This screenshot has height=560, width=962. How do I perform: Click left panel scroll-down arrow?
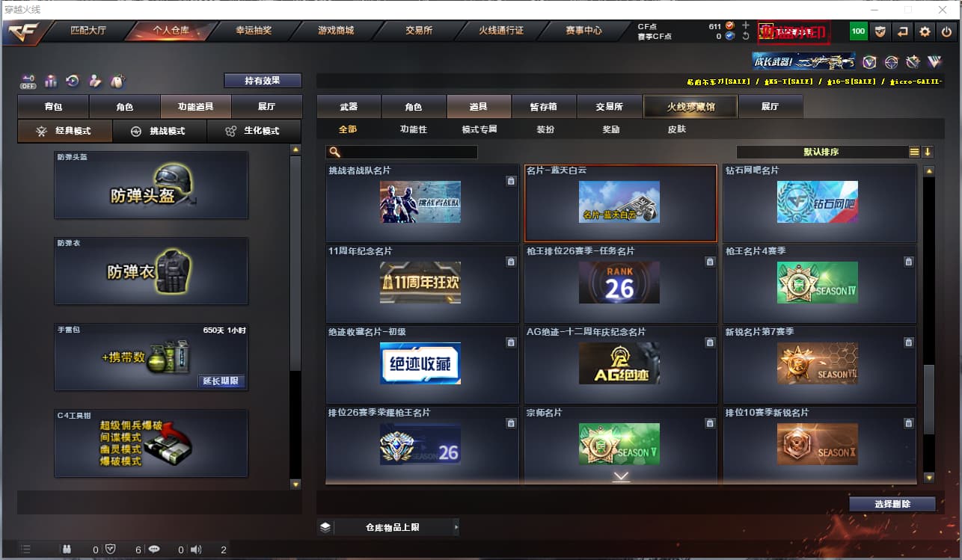point(295,484)
